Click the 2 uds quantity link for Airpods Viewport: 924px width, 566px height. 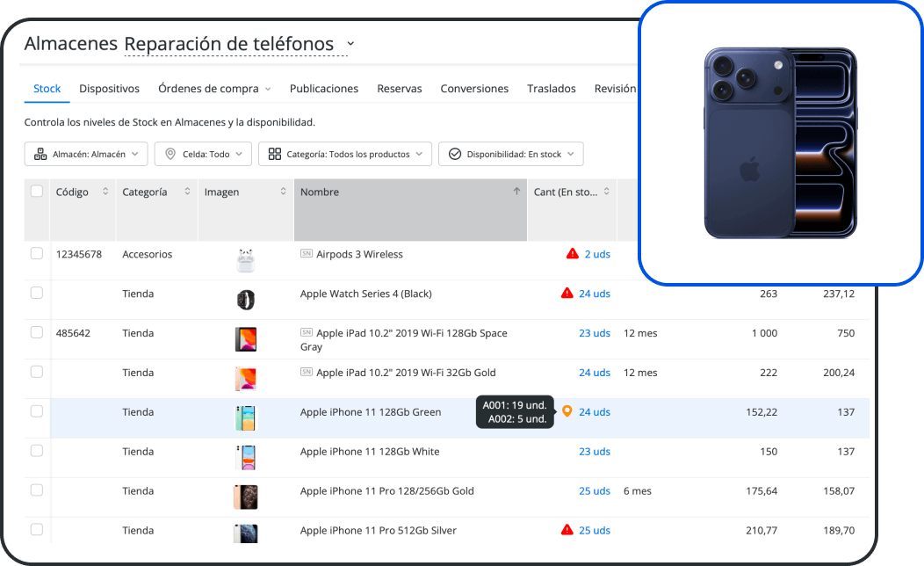pos(597,254)
